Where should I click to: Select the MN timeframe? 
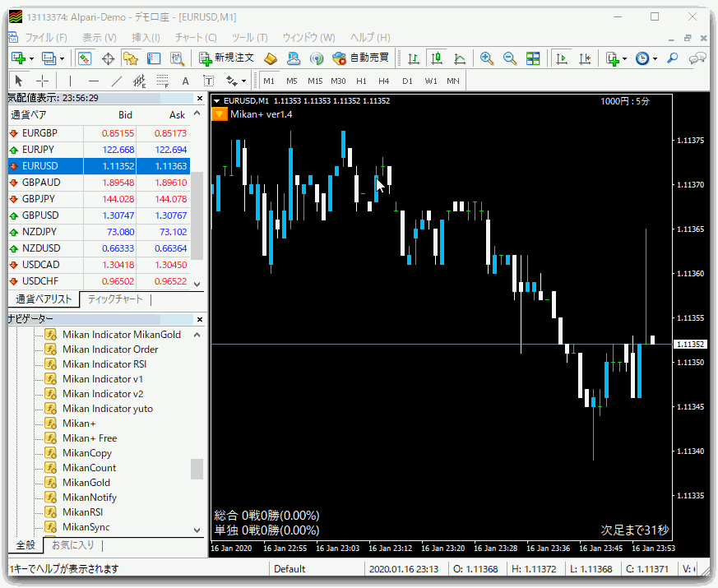(x=453, y=81)
